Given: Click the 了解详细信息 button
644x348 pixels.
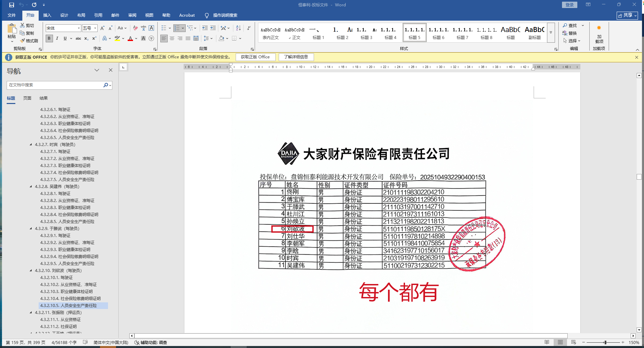Looking at the screenshot, I should pos(296,57).
